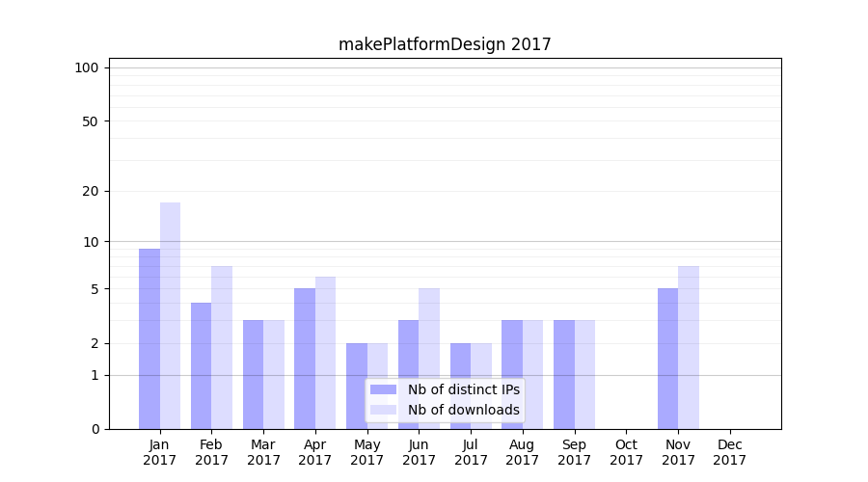
Task: Select the Jan 2017 x-axis label
Action: (159, 452)
